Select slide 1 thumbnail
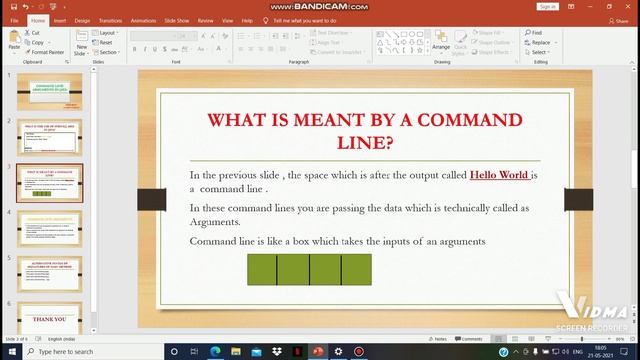This screenshot has height=360, width=640. tap(49, 92)
